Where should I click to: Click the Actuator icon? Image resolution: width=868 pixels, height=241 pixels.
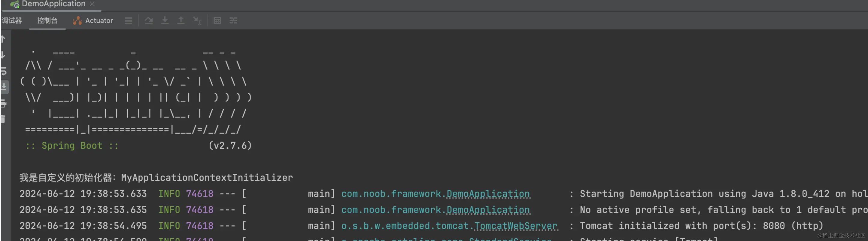coord(77,20)
